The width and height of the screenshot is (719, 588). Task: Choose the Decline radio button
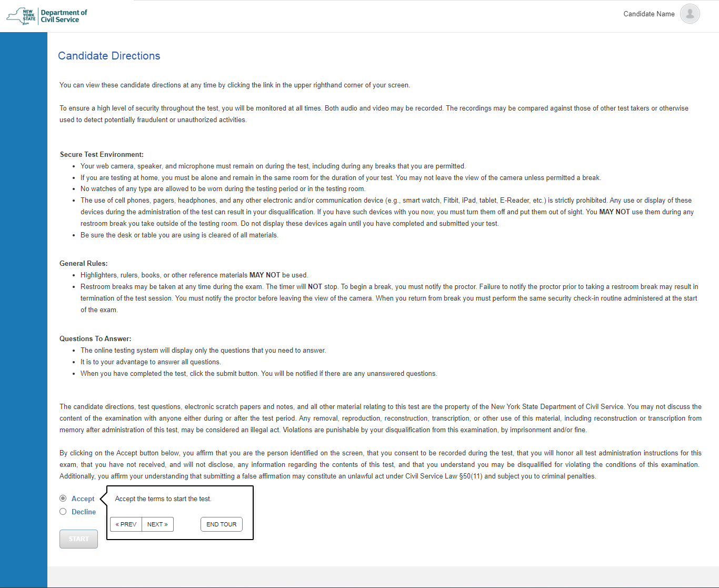click(63, 512)
